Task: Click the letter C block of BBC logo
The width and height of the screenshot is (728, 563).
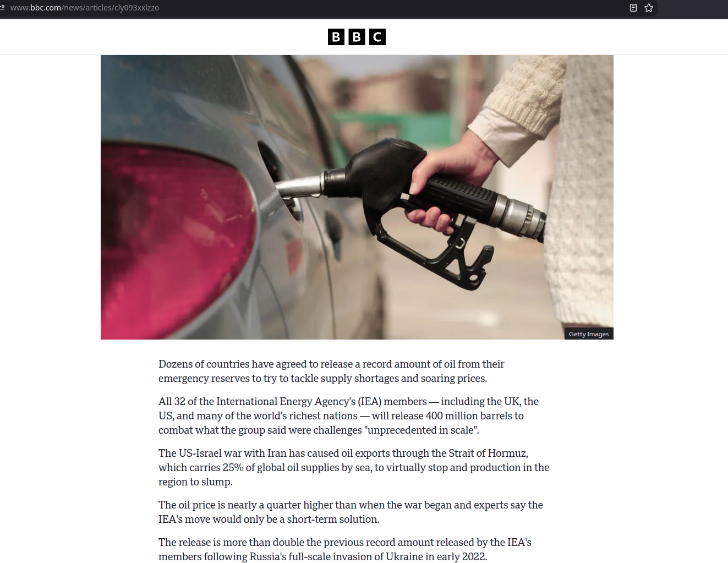Action: pyautogui.click(x=377, y=37)
